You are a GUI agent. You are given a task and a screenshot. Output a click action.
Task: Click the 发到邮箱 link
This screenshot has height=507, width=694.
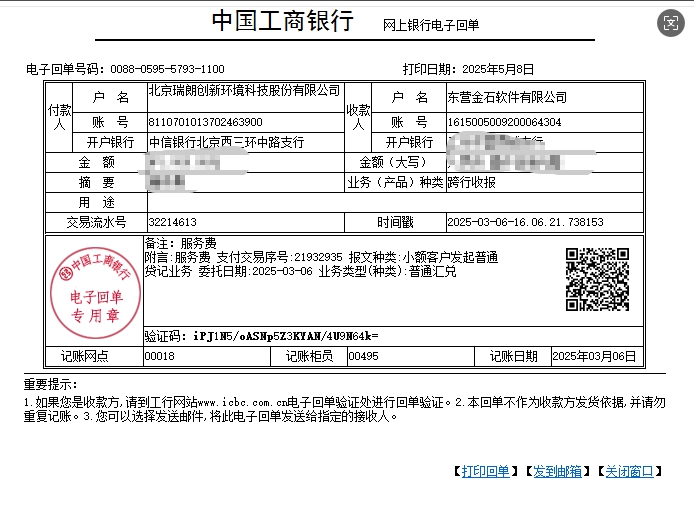pyautogui.click(x=557, y=472)
